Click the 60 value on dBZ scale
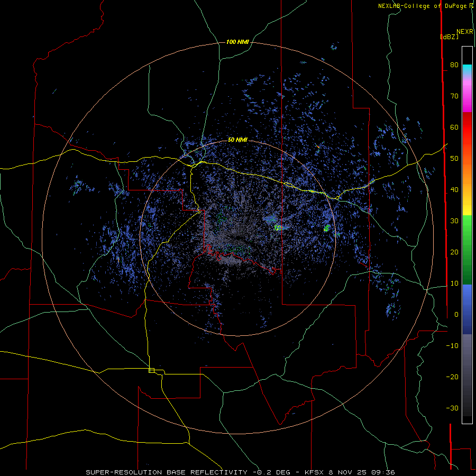Screen dimensions: 476x476 (x=454, y=127)
